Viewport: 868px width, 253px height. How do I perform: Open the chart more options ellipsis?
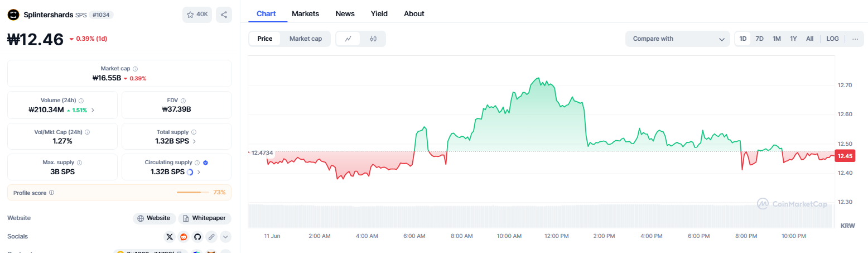[x=855, y=39]
